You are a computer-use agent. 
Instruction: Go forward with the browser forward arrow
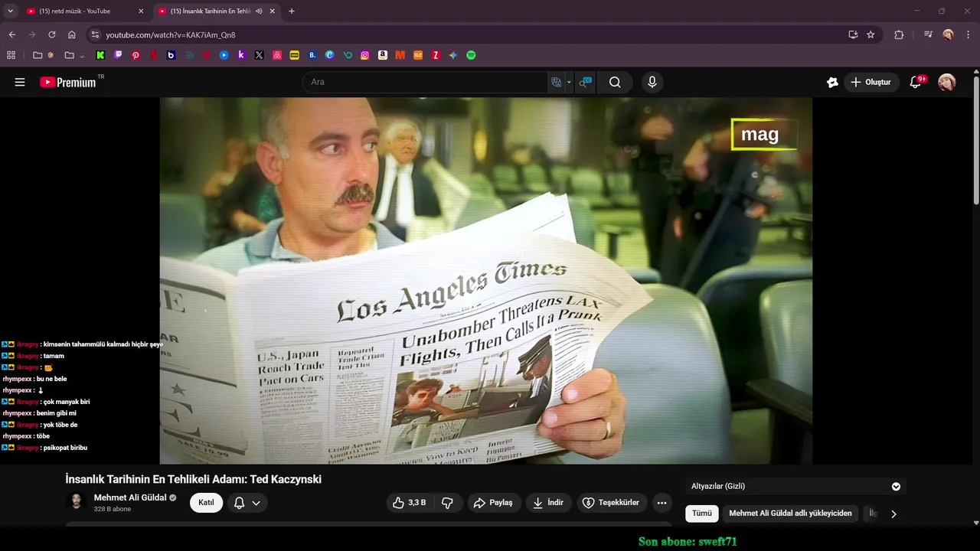[32, 34]
